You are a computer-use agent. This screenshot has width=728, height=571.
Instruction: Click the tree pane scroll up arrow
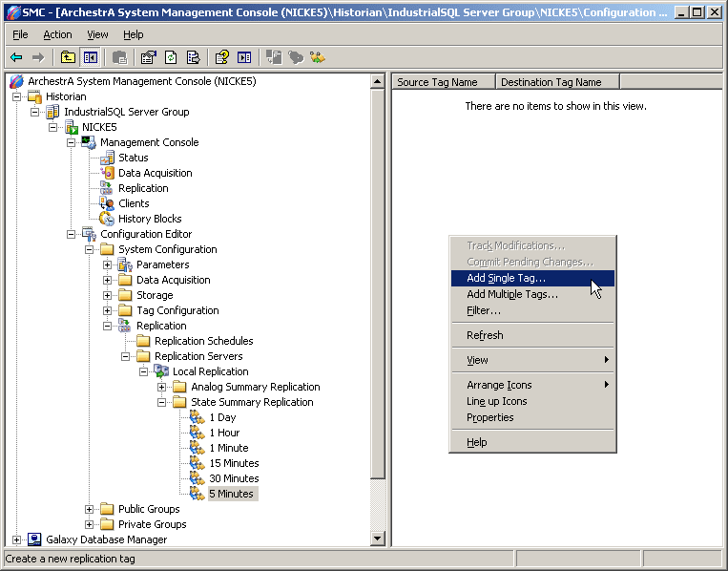(378, 82)
